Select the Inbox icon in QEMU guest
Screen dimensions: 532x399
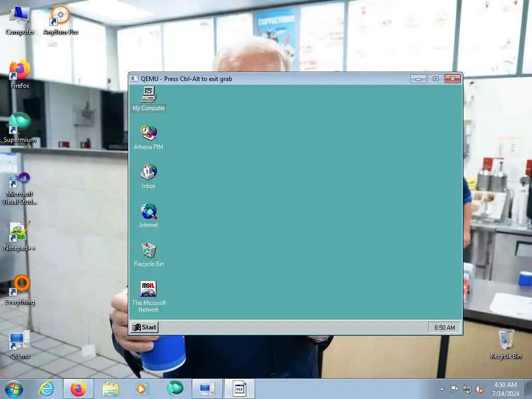coord(149,177)
